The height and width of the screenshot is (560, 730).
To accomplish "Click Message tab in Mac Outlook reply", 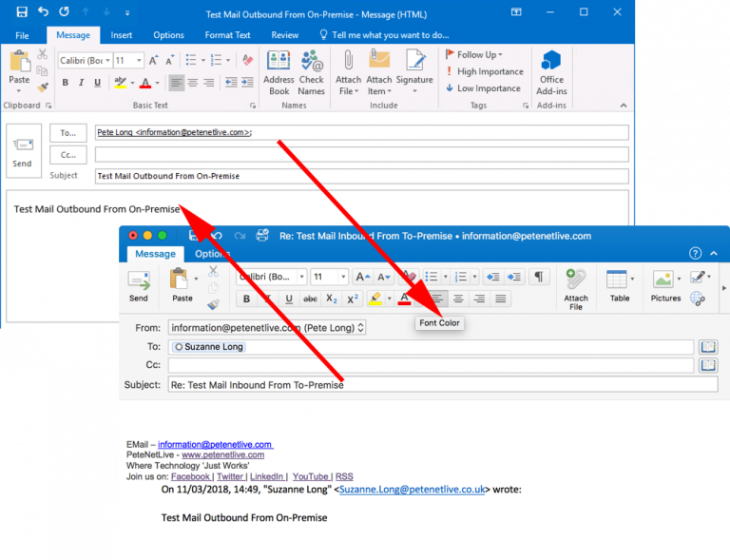I will click(155, 254).
